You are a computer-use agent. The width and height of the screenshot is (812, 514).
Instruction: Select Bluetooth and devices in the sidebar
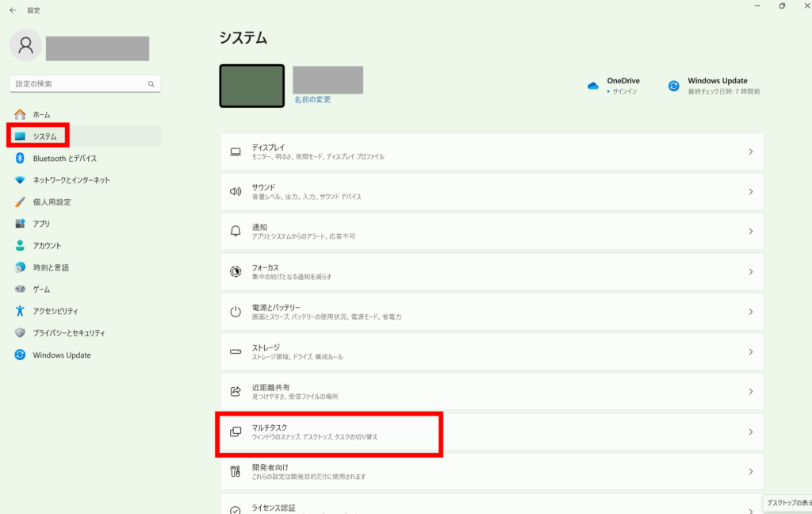pyautogui.click(x=65, y=158)
